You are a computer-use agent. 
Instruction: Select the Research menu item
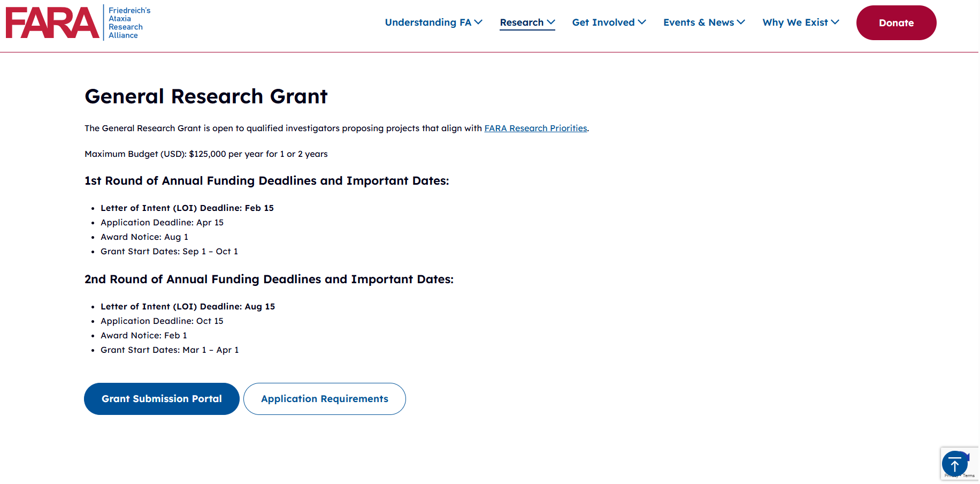pos(522,22)
